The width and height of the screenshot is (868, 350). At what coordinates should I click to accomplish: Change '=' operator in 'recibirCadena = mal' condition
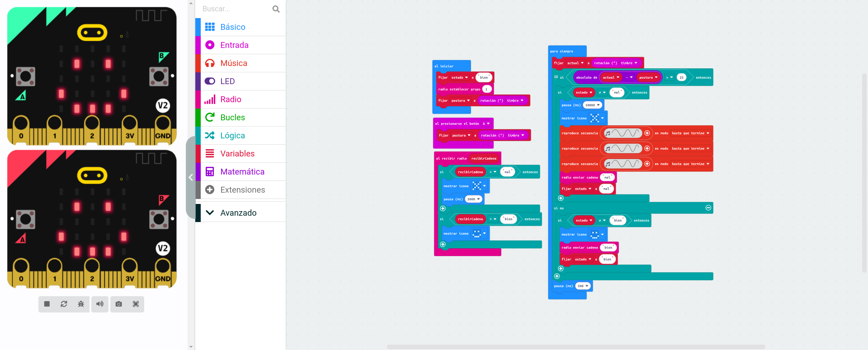(493, 172)
